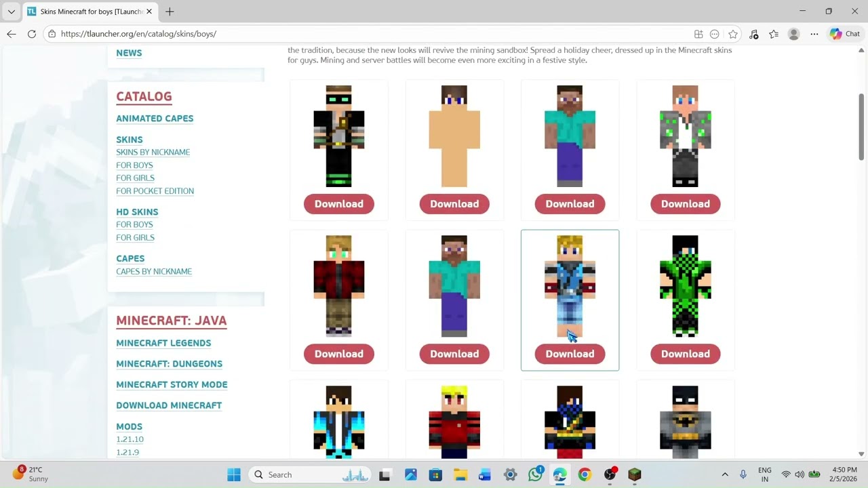Open FOR GIRLS under HD SKINS
The width and height of the screenshot is (868, 488).
pyautogui.click(x=135, y=238)
